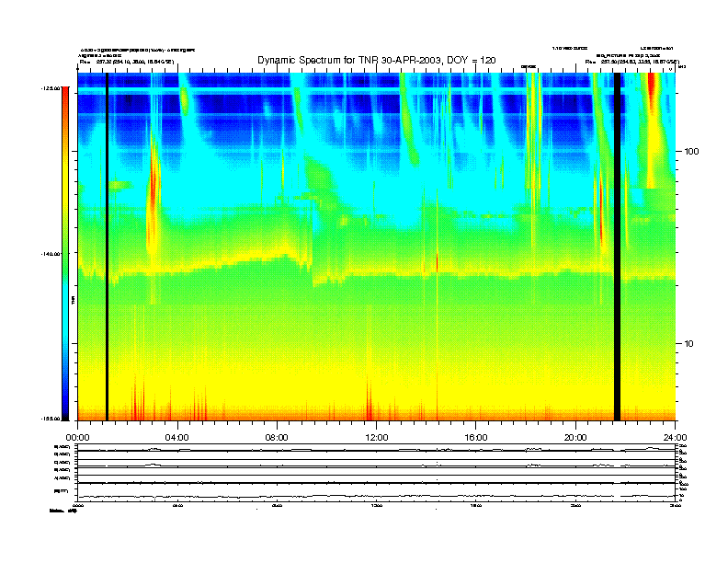Click the -140.00 color scale label
Viewport: 728px width, 563px height.
click(x=51, y=254)
